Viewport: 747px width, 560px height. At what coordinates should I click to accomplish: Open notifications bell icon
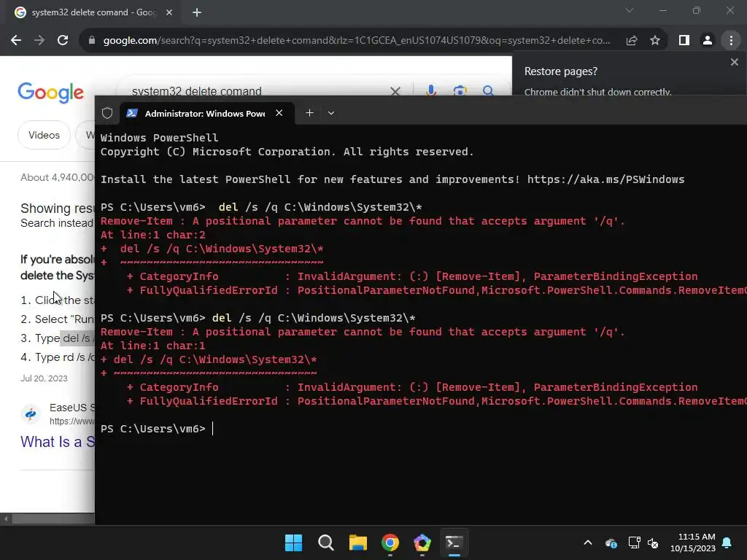click(x=727, y=542)
